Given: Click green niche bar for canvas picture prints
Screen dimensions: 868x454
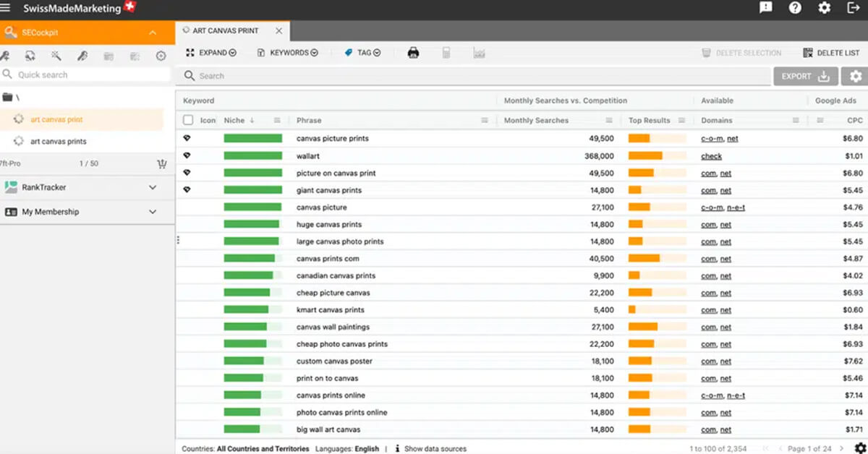Looking at the screenshot, I should pos(252,138).
